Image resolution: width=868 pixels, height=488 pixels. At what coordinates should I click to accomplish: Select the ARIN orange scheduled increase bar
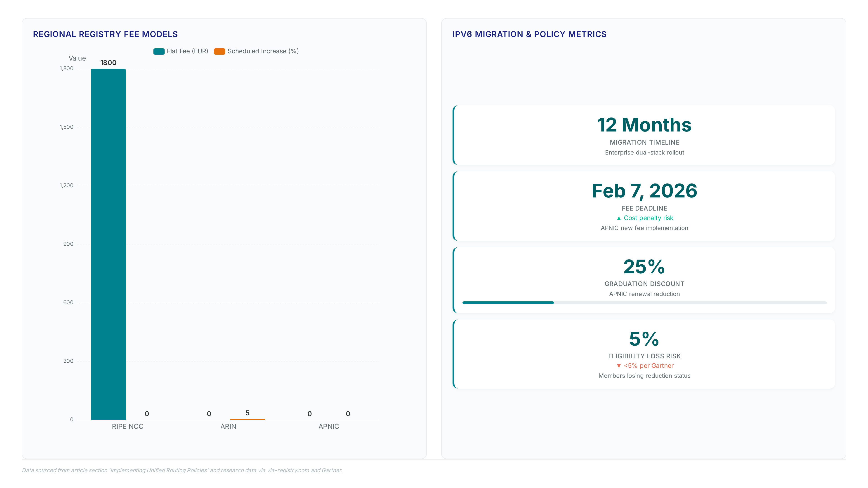pos(247,419)
